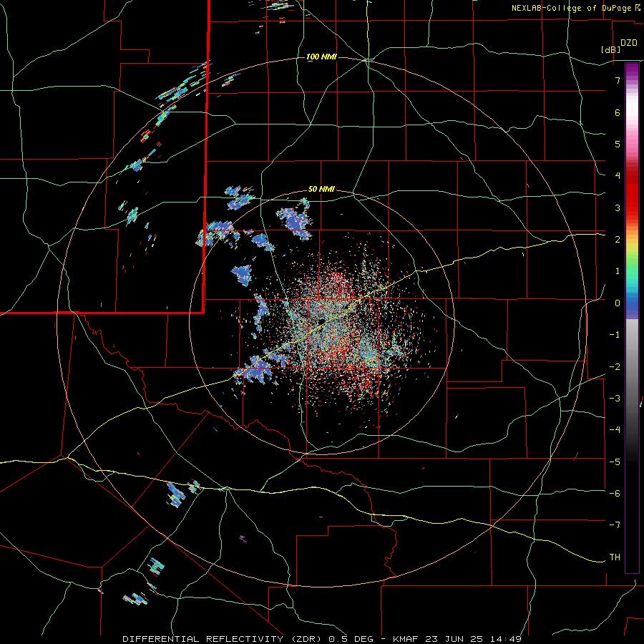This screenshot has width=644, height=644.
Task: Click the "-1" color scale label
Action: click(615, 335)
